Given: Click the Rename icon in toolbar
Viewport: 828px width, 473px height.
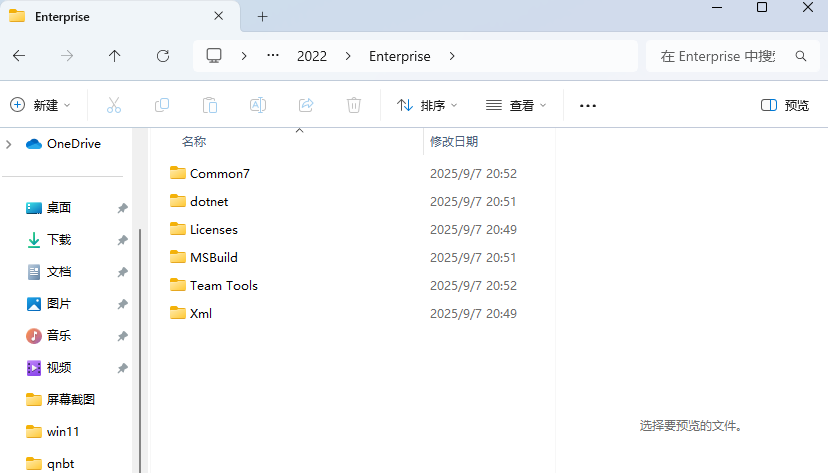Looking at the screenshot, I should pos(258,105).
